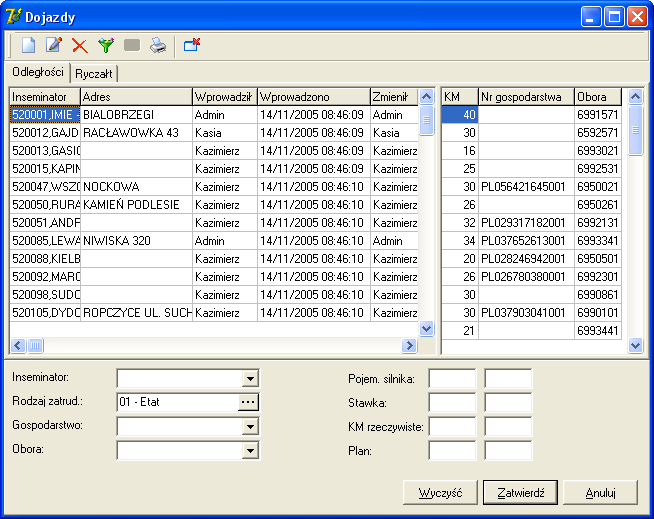654x519 pixels.
Task: Click second Stawka input field
Action: [508, 403]
